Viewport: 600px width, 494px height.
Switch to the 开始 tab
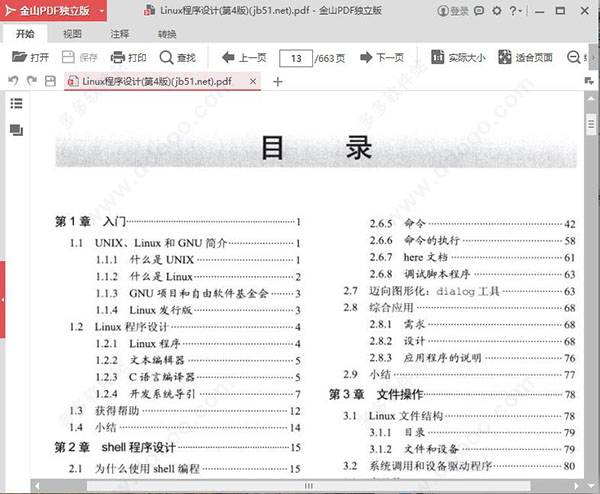pos(25,34)
